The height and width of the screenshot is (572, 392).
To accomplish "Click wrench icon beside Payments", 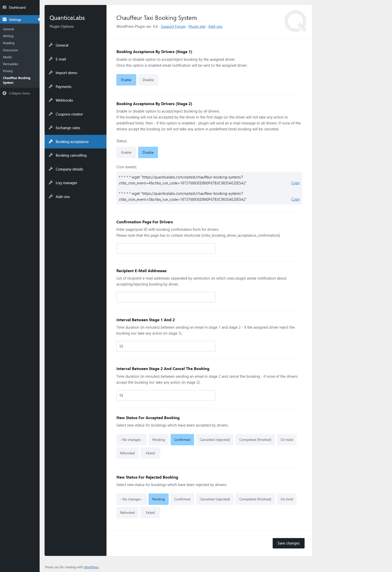I will [51, 86].
